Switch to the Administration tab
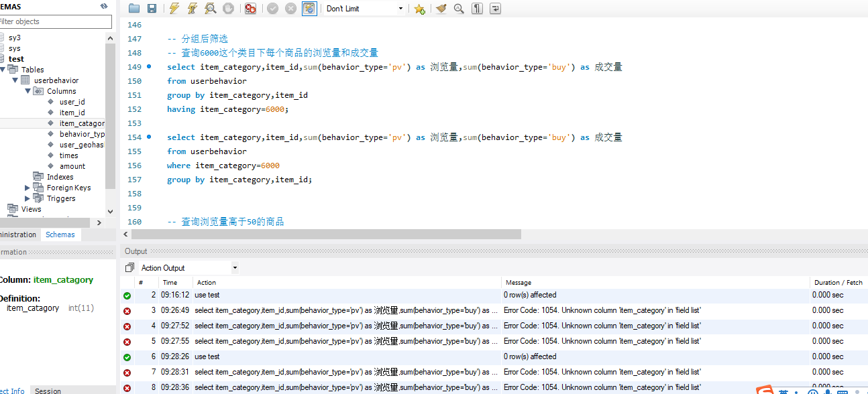 tap(17, 235)
